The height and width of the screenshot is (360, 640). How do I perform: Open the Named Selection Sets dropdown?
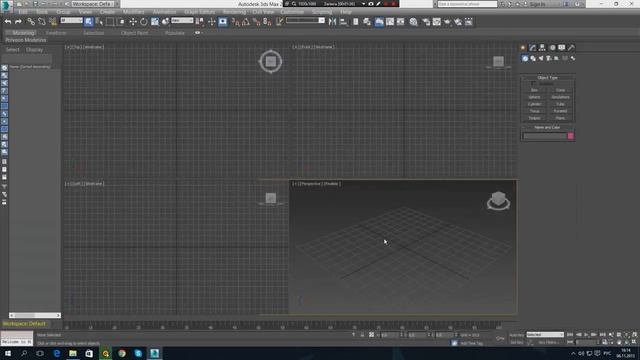pos(305,20)
